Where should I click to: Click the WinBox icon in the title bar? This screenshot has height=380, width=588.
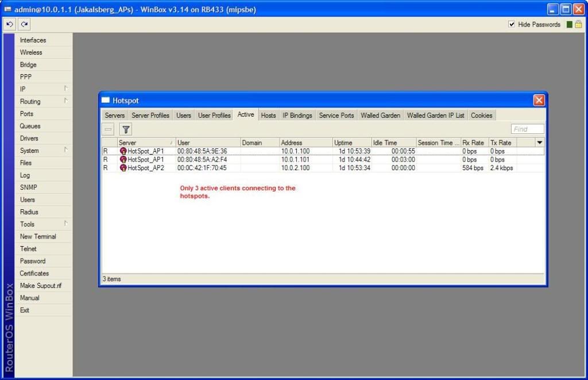pos(7,9)
